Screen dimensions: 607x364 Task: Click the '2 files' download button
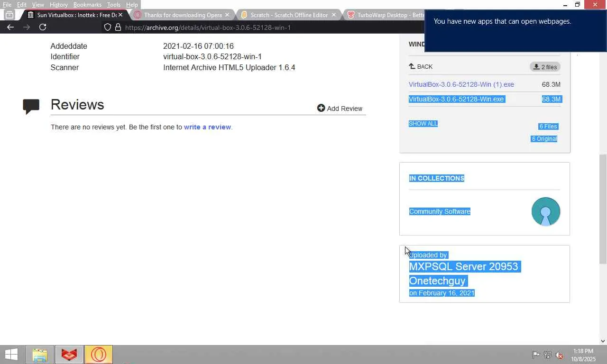(545, 67)
